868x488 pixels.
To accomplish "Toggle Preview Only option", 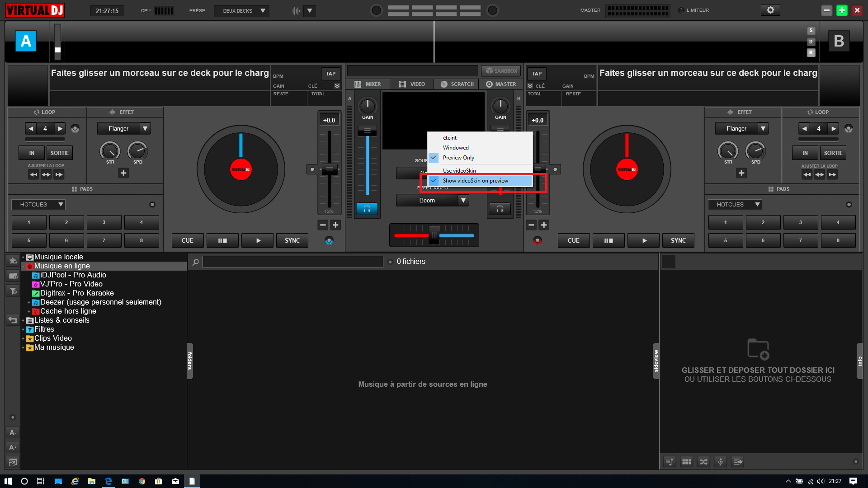I will coord(480,158).
